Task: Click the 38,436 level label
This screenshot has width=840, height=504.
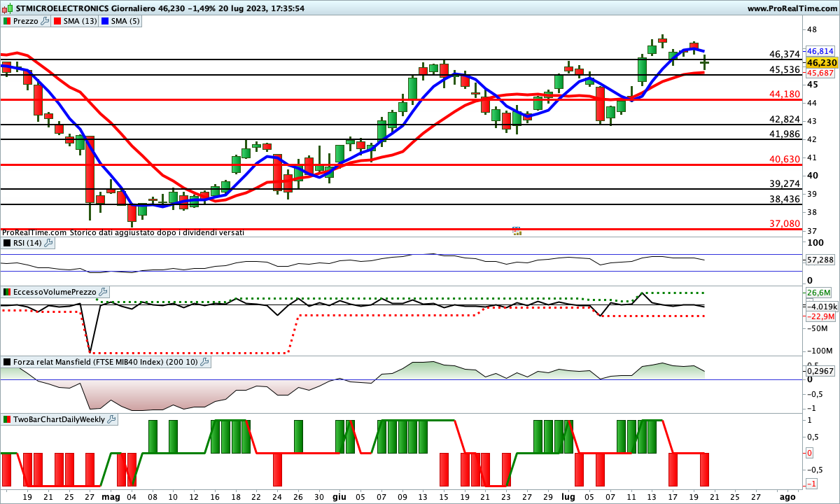Action: coord(784,199)
